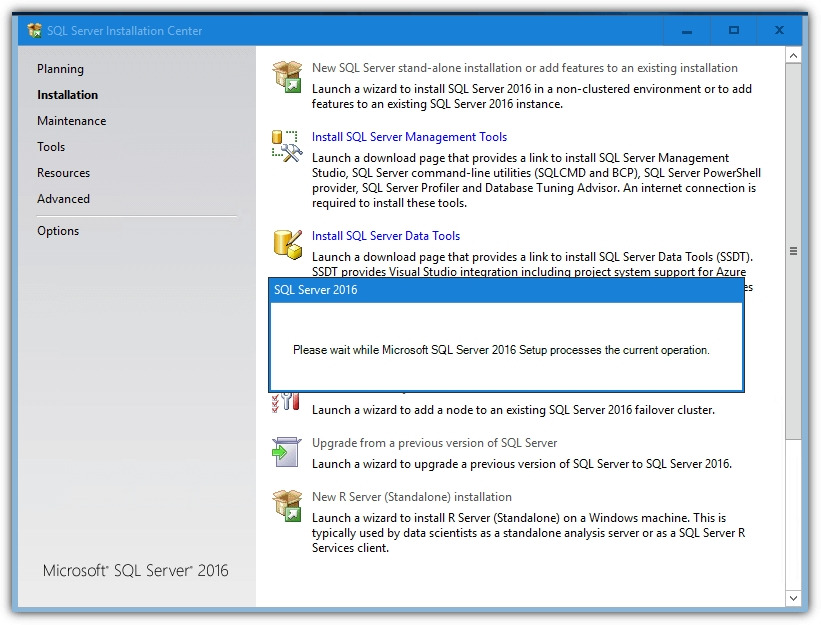Open Install SQL Server Management Tools link
The height and width of the screenshot is (625, 821).
point(409,137)
